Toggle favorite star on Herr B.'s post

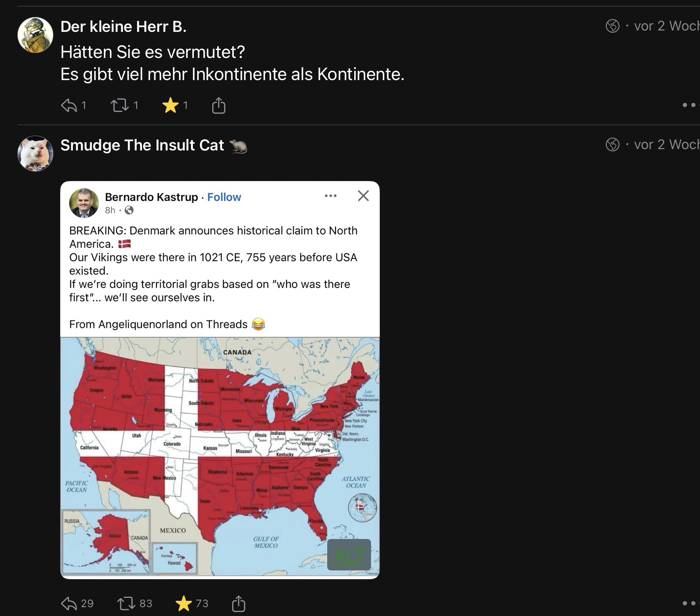coord(170,105)
